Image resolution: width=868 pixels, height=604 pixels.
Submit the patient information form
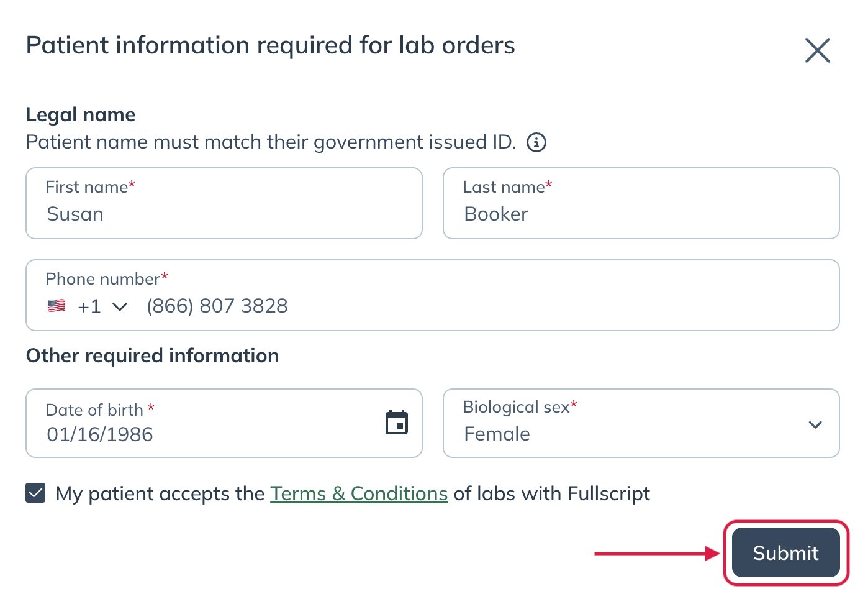pos(786,552)
